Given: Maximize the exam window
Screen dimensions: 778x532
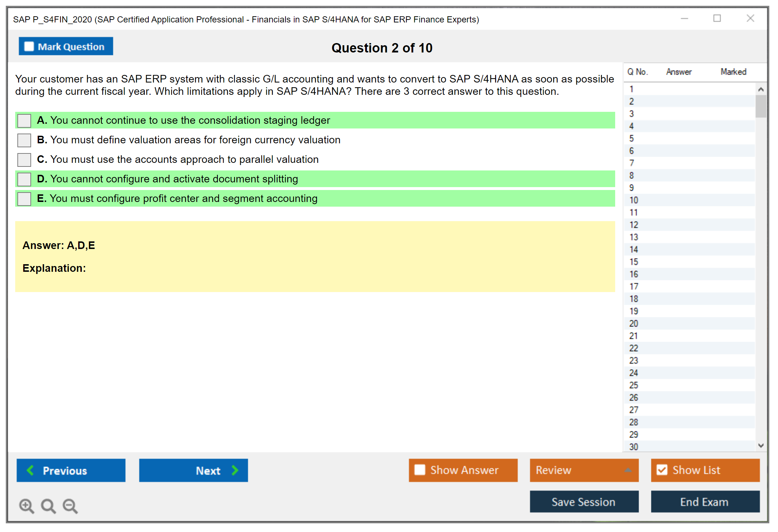Looking at the screenshot, I should pos(717,18).
